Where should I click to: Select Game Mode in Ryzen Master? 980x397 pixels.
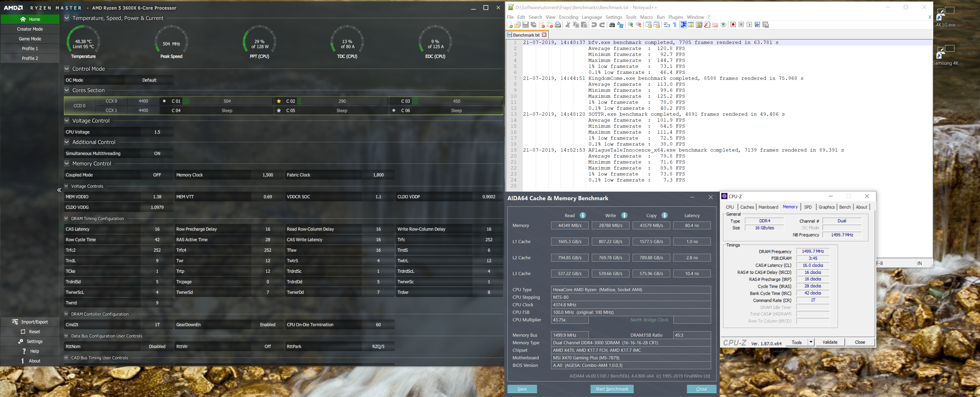pyautogui.click(x=30, y=39)
